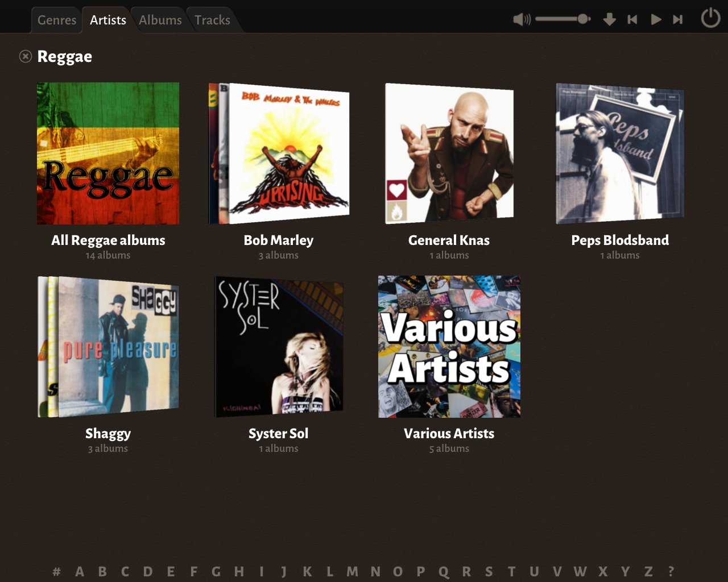Skip to next track

tap(677, 19)
